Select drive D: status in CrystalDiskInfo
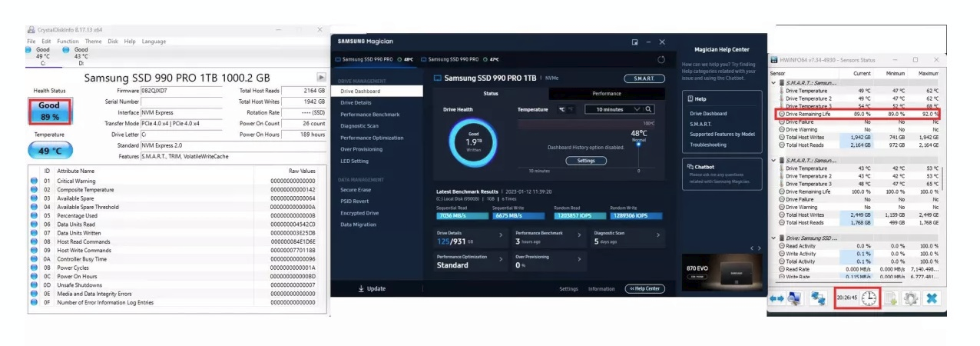The image size is (980, 346). [x=77, y=56]
